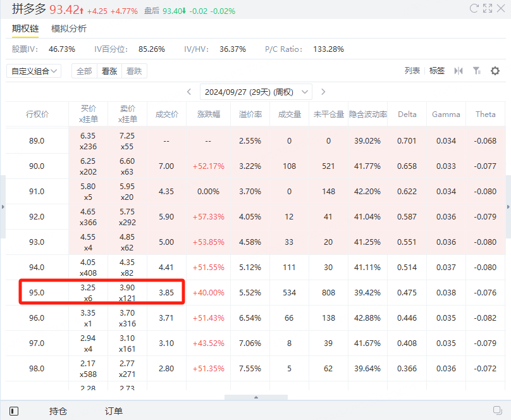Click the refresh icon in the title bar

click(x=474, y=8)
